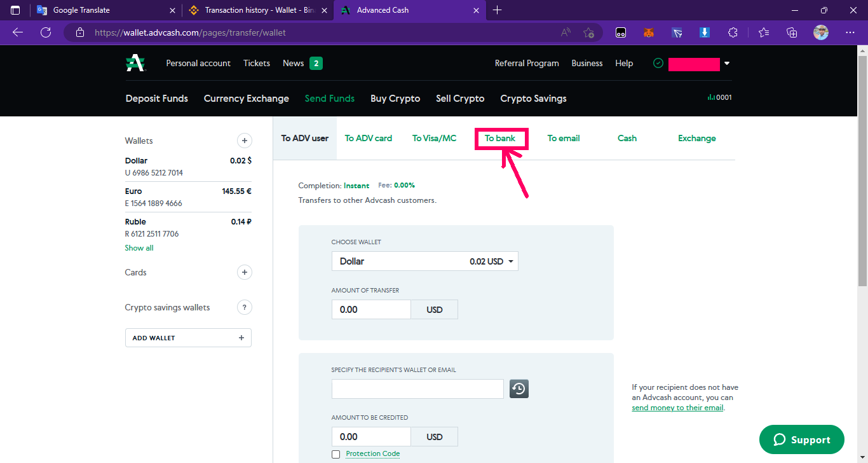Image resolution: width=868 pixels, height=463 pixels.
Task: Open the Help page
Action: [x=624, y=63]
